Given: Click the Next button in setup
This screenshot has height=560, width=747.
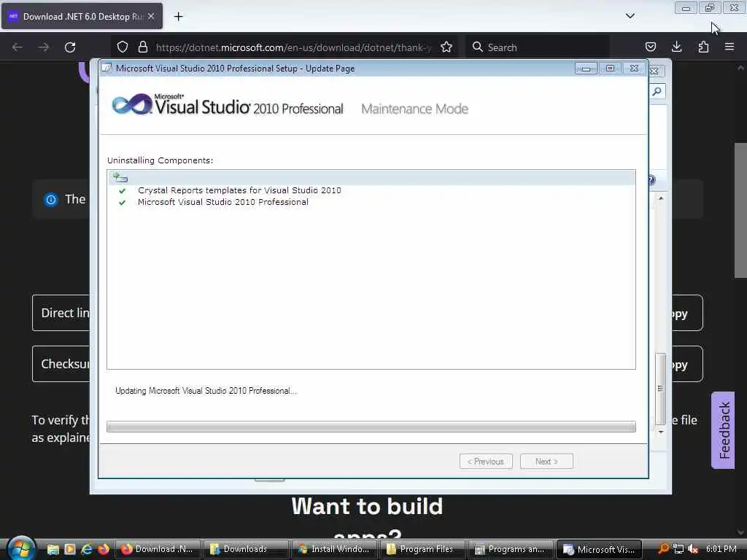Looking at the screenshot, I should tap(546, 461).
